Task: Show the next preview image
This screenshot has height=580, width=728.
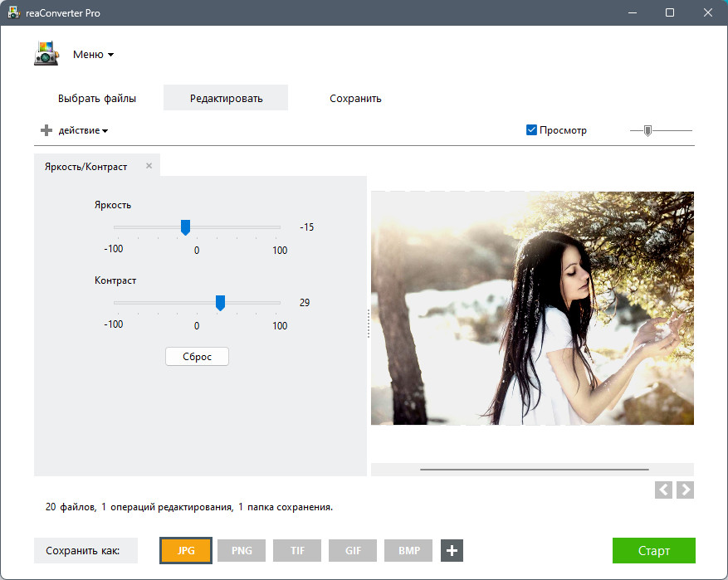Action: [x=686, y=490]
